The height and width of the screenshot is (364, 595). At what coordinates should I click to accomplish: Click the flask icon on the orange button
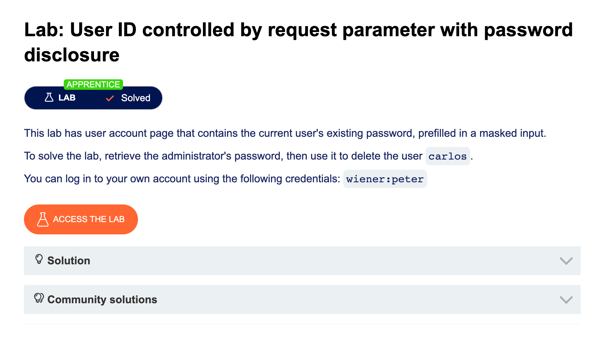pyautogui.click(x=43, y=219)
